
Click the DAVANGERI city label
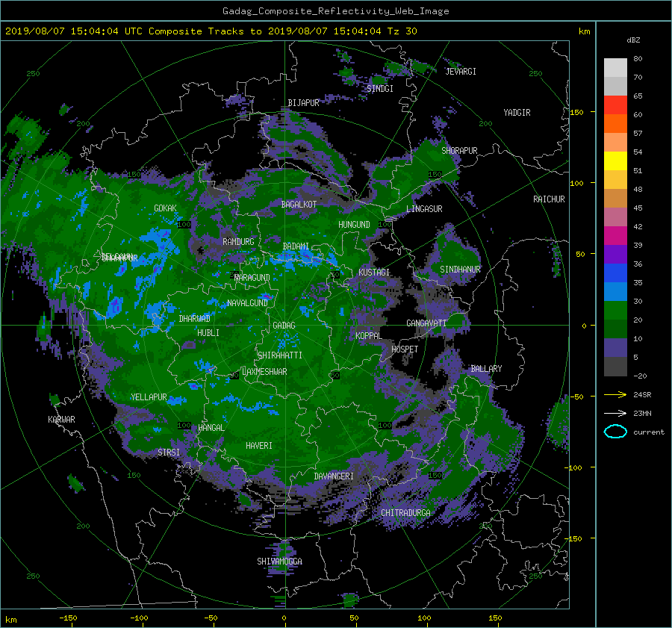coord(334,476)
